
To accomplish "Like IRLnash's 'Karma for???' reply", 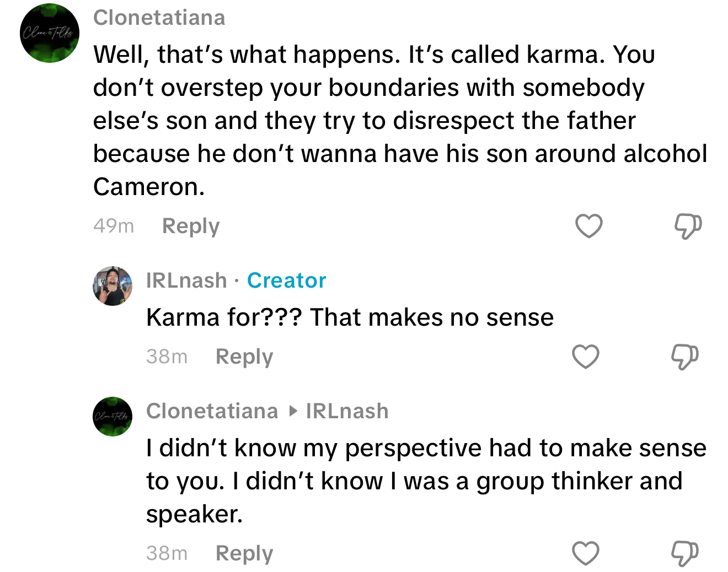I will click(585, 357).
